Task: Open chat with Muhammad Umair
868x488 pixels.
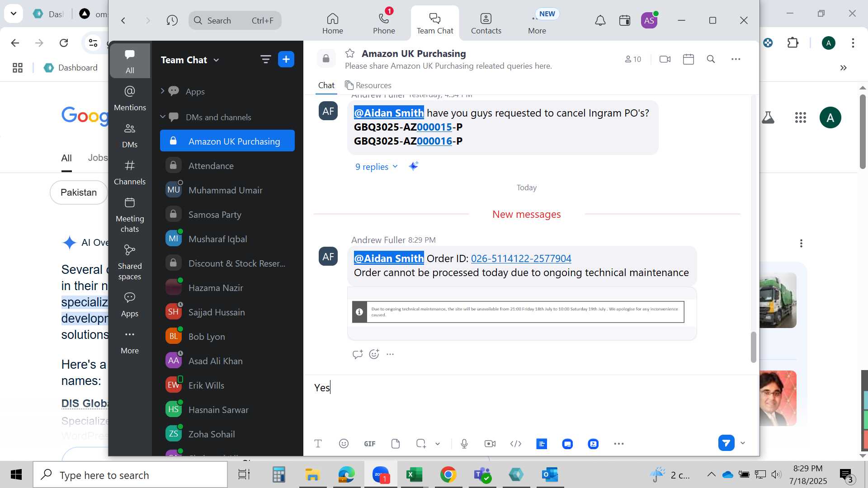Action: [227, 190]
